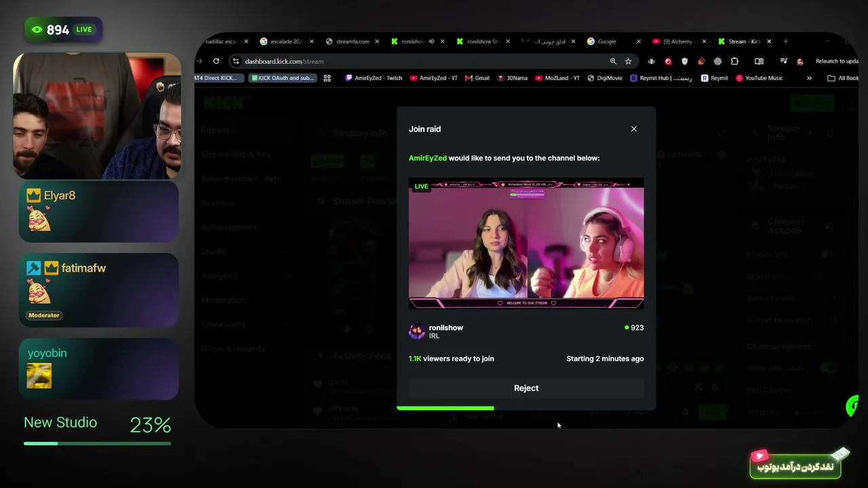Open Stream URL & Key in dashboard sidebar

235,155
